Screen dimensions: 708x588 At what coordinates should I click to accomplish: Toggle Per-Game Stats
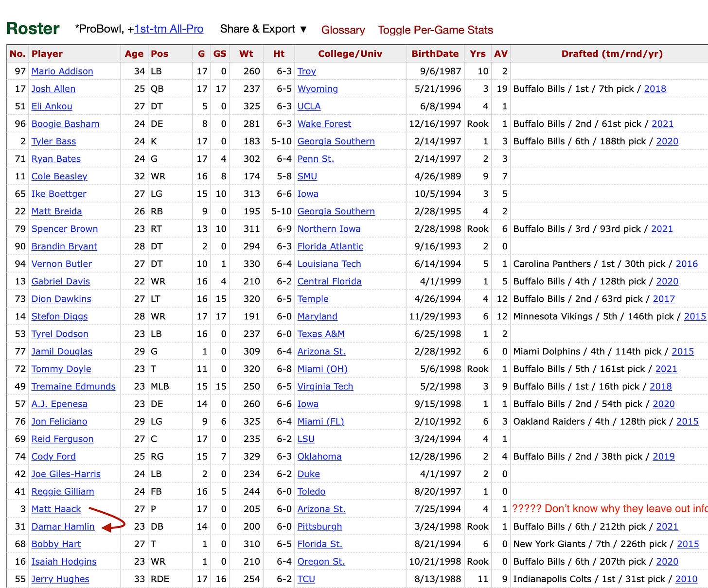tap(436, 30)
